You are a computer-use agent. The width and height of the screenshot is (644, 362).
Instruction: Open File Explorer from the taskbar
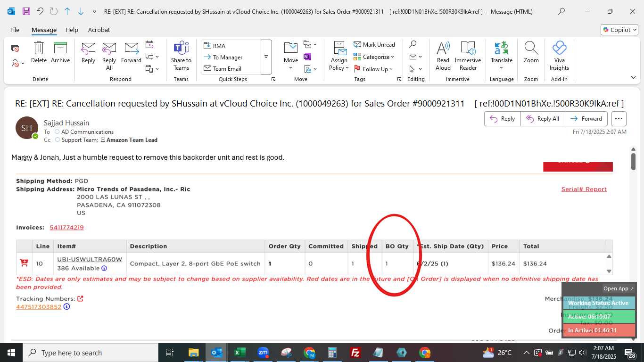coord(194,353)
